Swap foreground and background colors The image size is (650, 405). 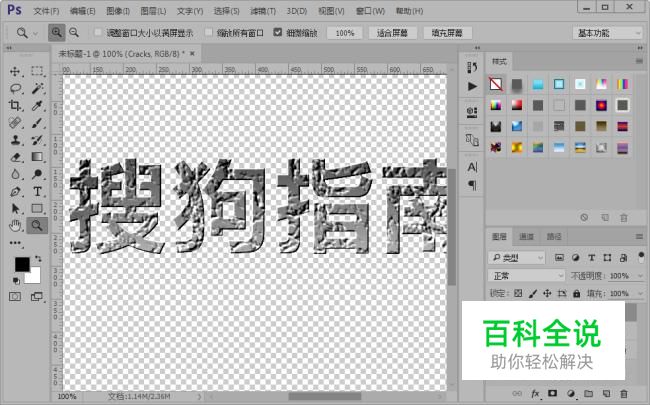[x=38, y=259]
